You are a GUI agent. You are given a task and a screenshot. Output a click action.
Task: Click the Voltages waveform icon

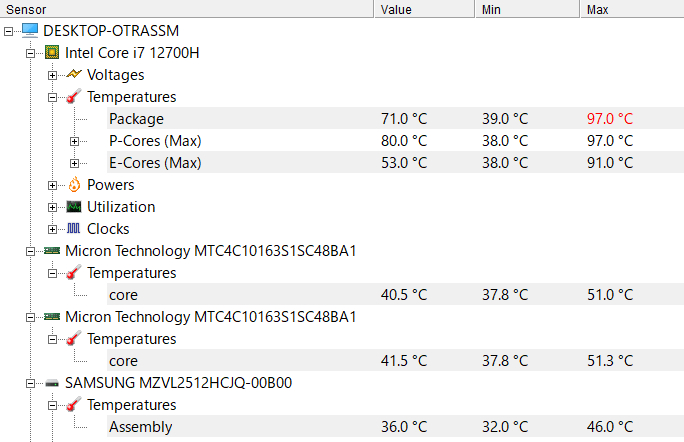[x=74, y=74]
